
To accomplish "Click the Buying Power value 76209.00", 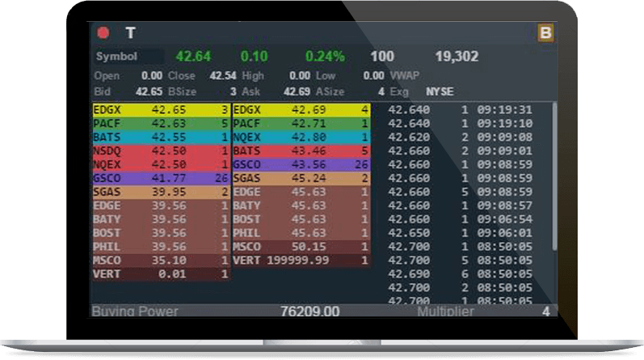I will point(309,311).
